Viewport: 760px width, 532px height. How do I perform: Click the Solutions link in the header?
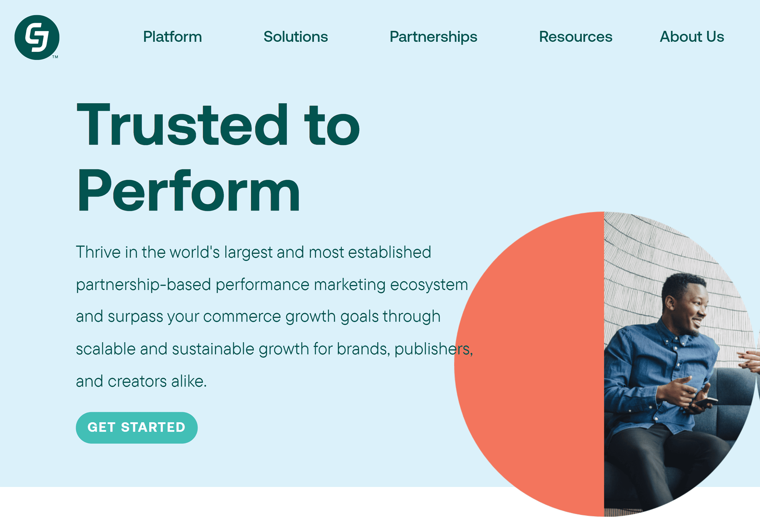coord(295,37)
